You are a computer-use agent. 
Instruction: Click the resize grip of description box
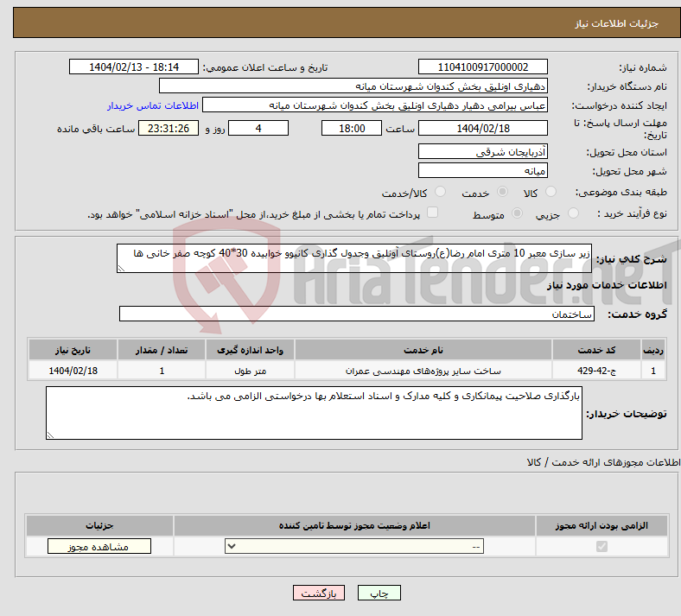click(x=121, y=269)
